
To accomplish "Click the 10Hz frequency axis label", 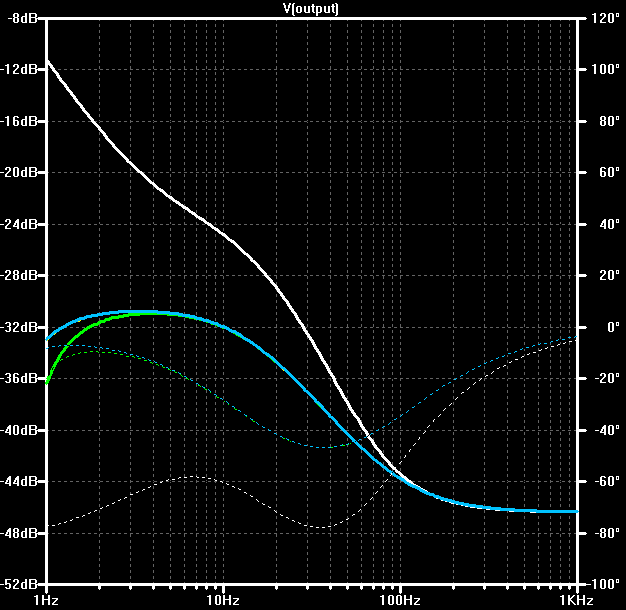I will [223, 600].
